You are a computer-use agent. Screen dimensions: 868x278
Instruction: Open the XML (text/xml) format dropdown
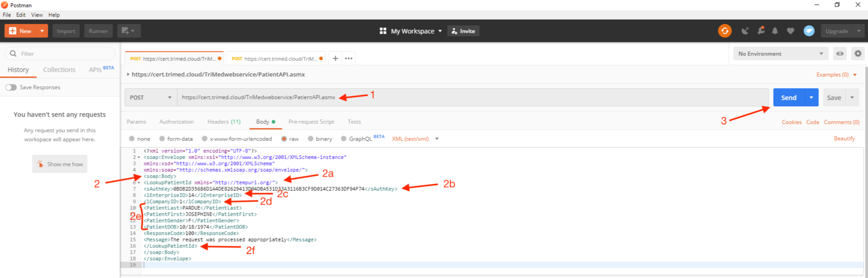415,139
